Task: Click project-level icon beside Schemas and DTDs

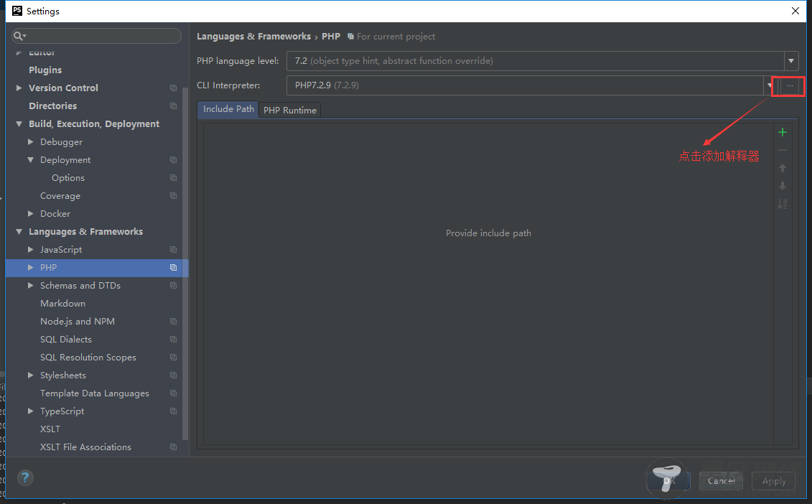Action: click(x=174, y=286)
